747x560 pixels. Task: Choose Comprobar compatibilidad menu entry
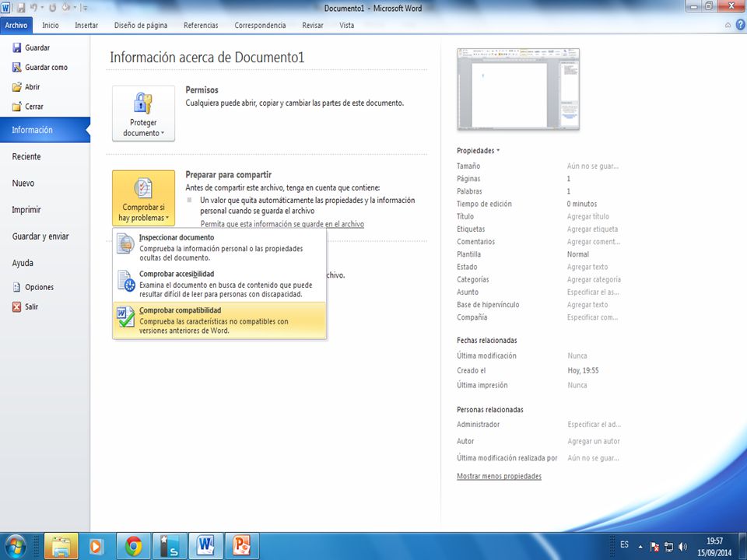219,320
